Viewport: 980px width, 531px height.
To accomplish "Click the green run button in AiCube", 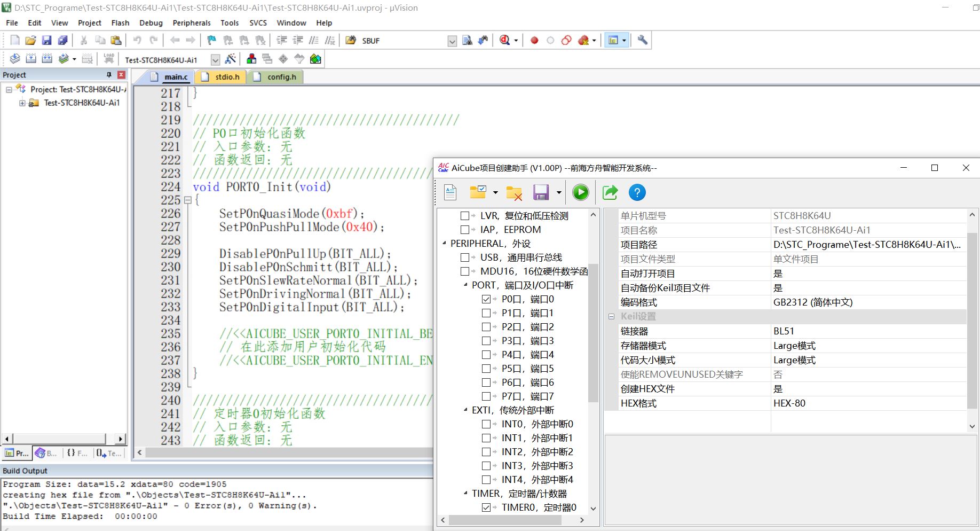I will tap(580, 192).
